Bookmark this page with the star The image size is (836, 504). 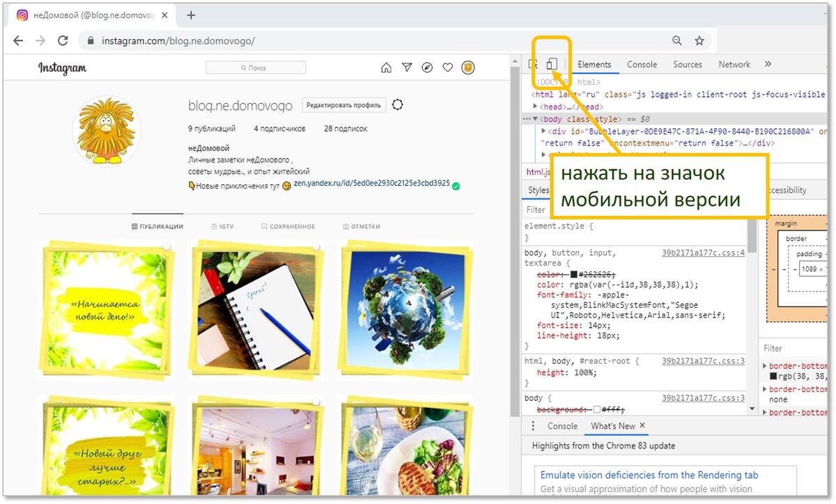point(699,41)
